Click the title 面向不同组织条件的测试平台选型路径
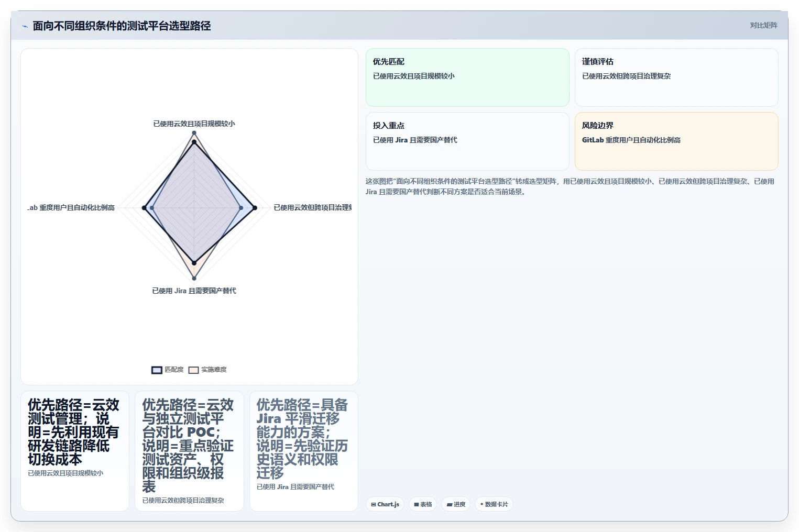Viewport: 799px width, 532px height. click(122, 26)
